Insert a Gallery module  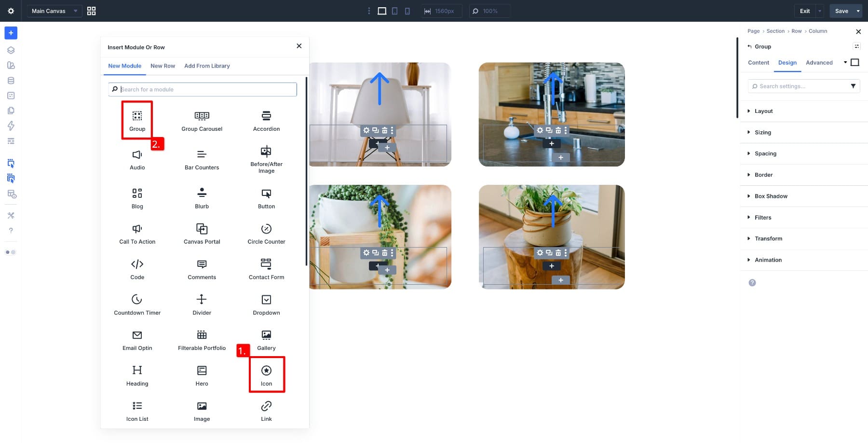(266, 339)
